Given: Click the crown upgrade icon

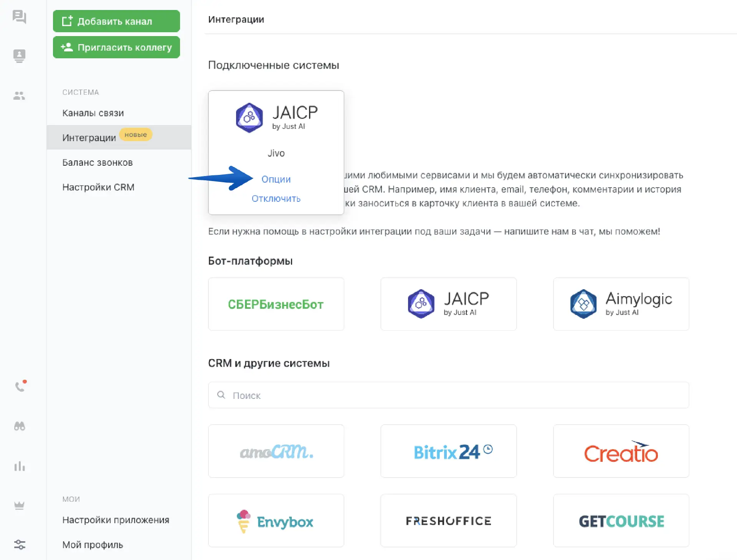Looking at the screenshot, I should (19, 505).
